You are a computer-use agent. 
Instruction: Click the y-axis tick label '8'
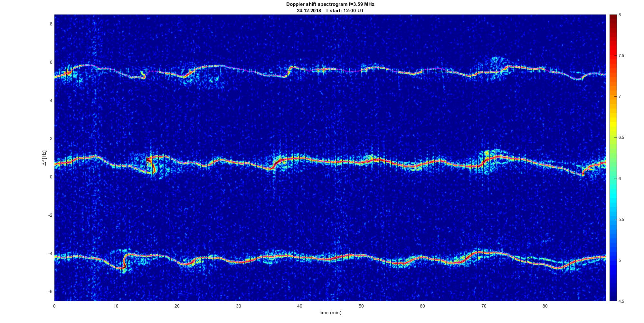[x=51, y=24]
